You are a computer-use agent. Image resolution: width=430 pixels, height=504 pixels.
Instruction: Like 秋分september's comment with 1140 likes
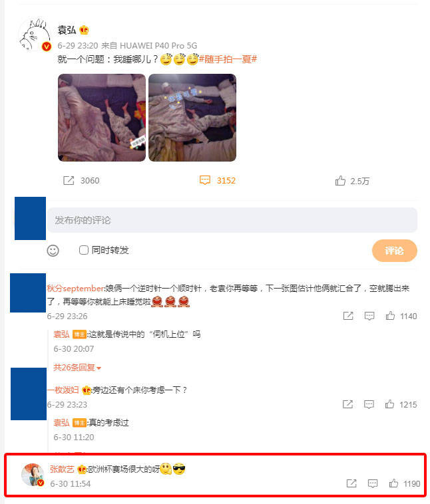point(390,316)
